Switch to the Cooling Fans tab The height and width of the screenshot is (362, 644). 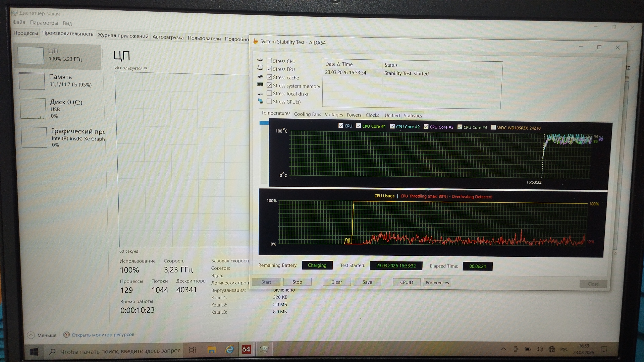click(307, 114)
